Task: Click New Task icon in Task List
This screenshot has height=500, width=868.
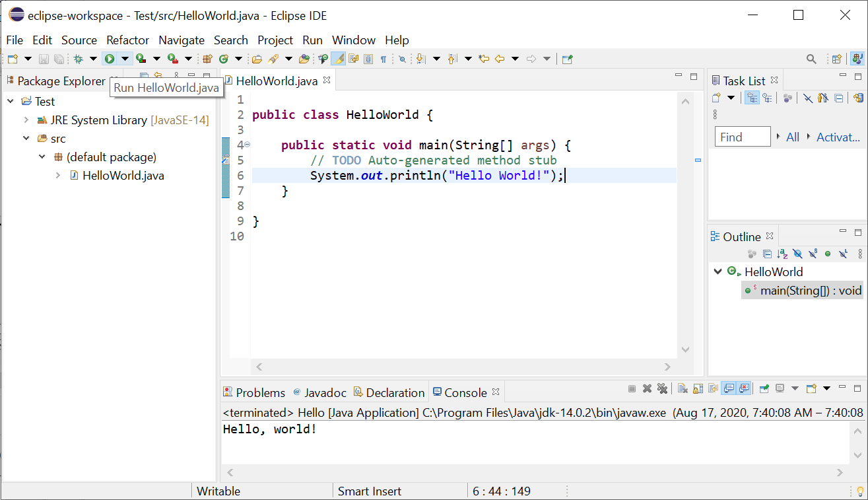Action: pos(716,98)
